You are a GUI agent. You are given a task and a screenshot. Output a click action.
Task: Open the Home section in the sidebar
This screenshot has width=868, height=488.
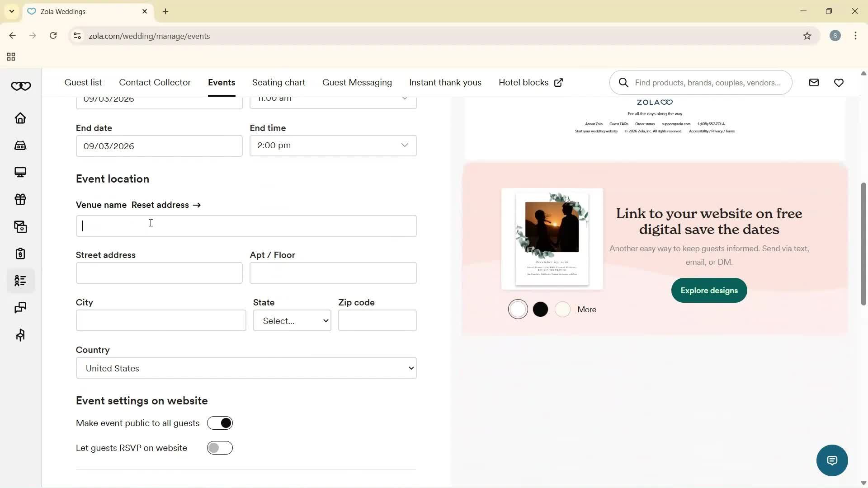tap(20, 118)
